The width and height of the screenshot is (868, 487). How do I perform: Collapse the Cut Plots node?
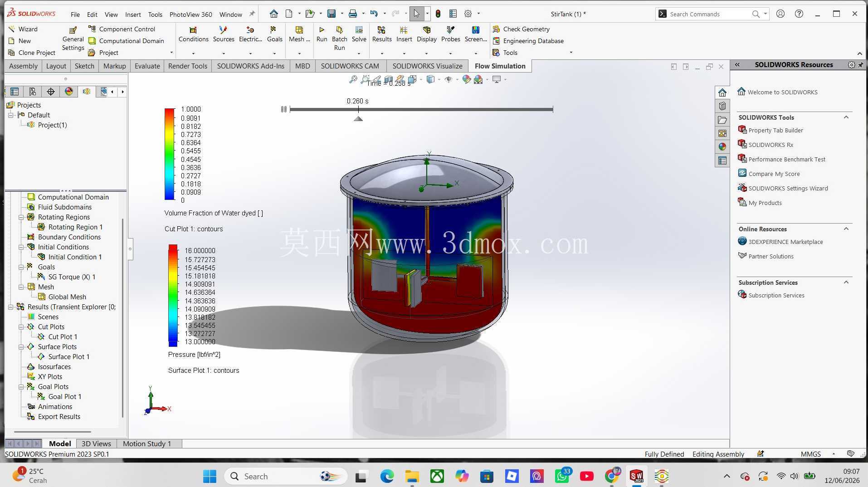21,327
